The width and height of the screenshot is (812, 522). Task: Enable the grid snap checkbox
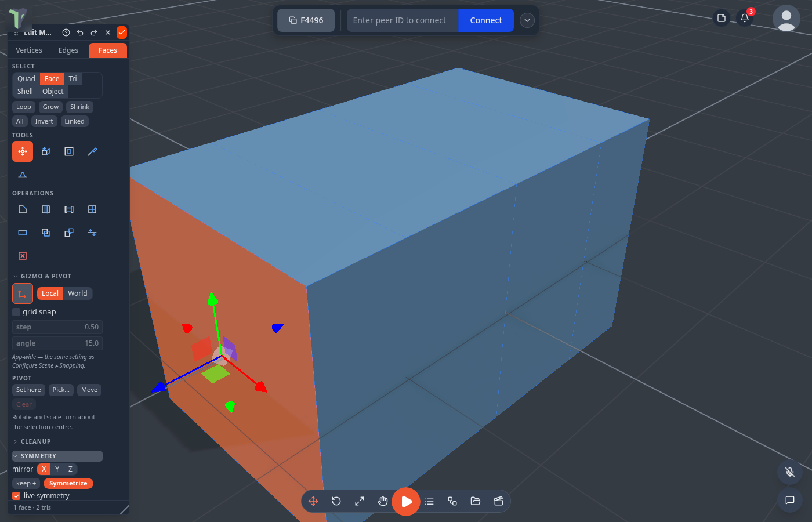tap(16, 312)
